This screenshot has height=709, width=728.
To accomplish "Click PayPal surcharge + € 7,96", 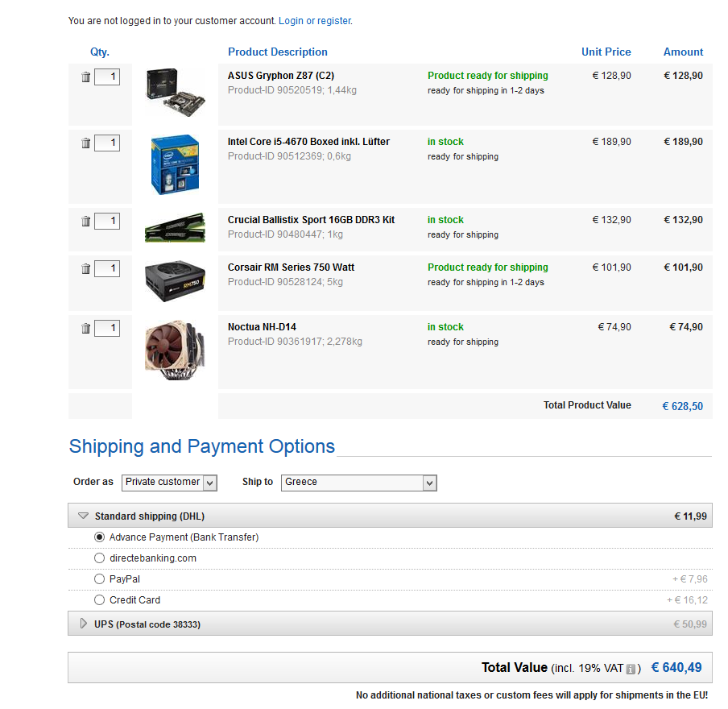I will pyautogui.click(x=690, y=579).
